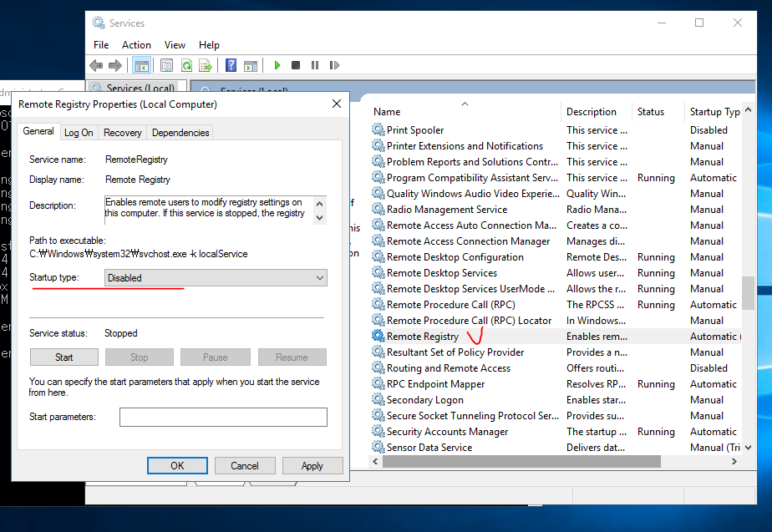Click description box scroll down arrow
The image size is (772, 532).
pos(319,217)
